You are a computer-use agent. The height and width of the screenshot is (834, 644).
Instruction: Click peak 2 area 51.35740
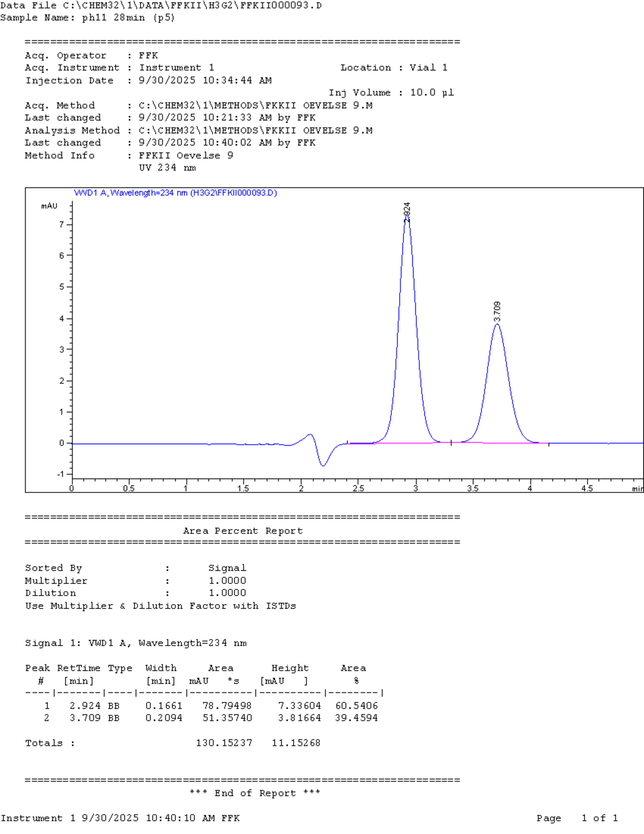227,718
